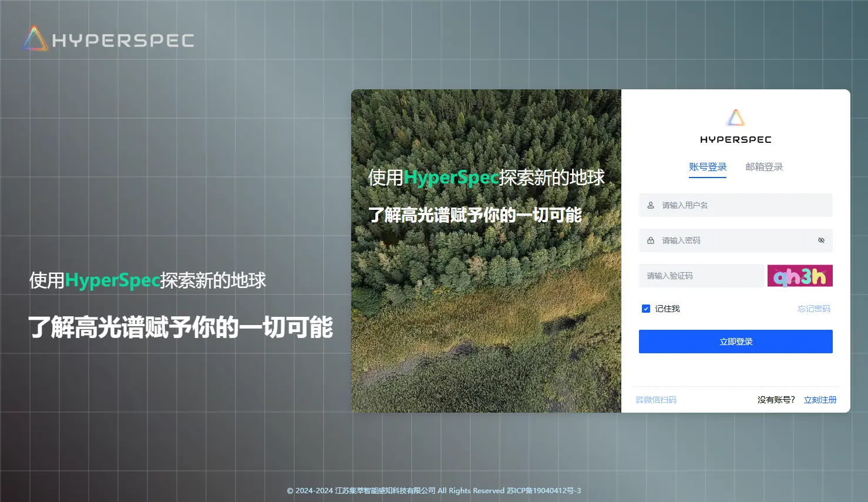Uncheck the 记住我 checkbox
The width and height of the screenshot is (868, 502).
pos(646,309)
